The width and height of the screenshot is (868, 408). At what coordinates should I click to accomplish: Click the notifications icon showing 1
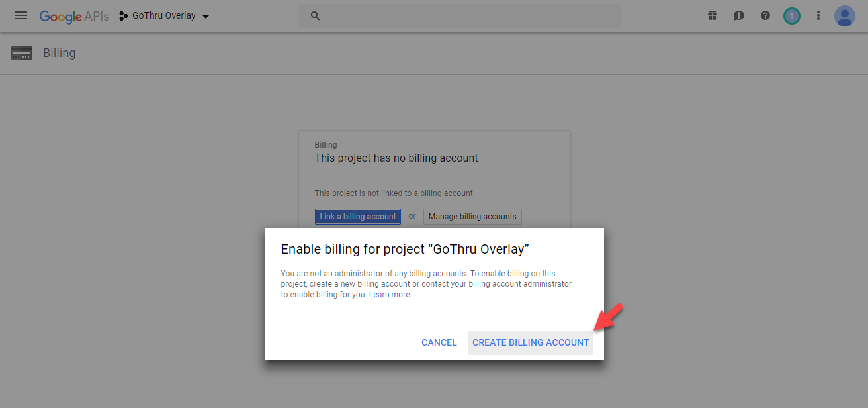click(792, 15)
